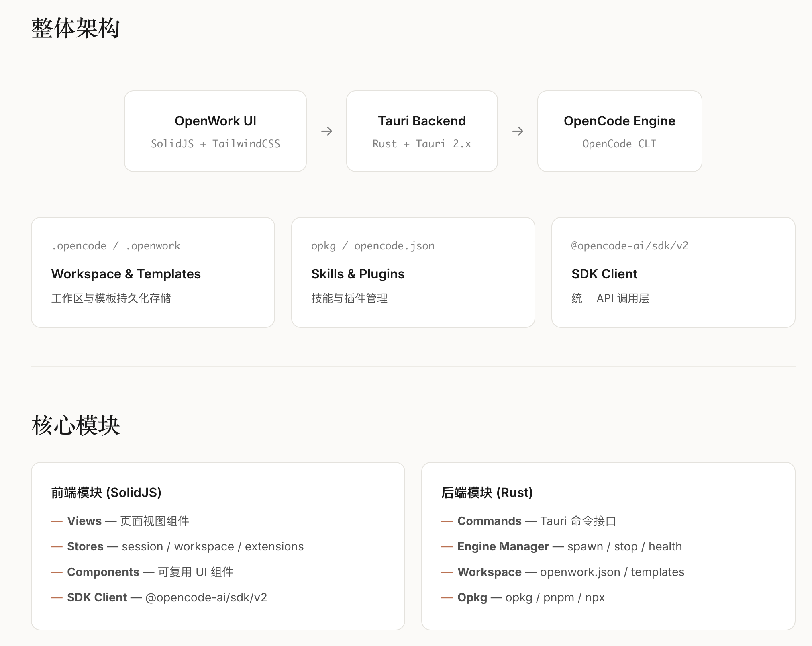Click the Tauri Backend card

[x=422, y=131]
